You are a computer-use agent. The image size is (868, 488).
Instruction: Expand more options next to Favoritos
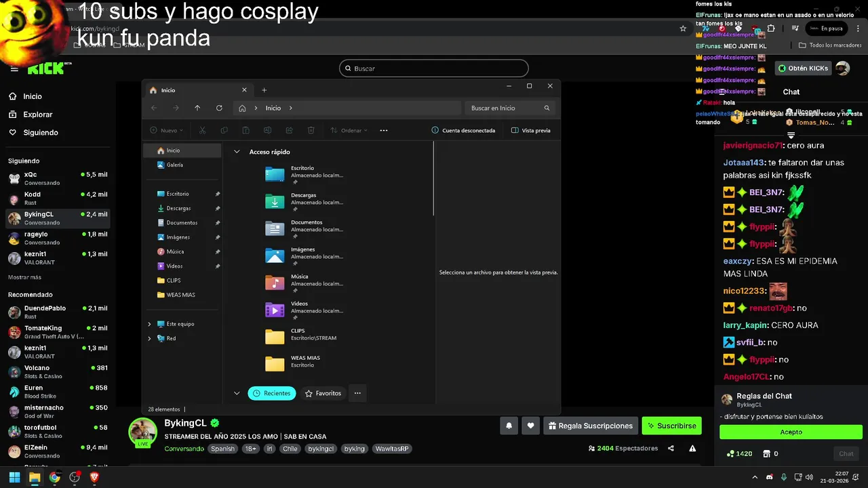[x=357, y=393]
